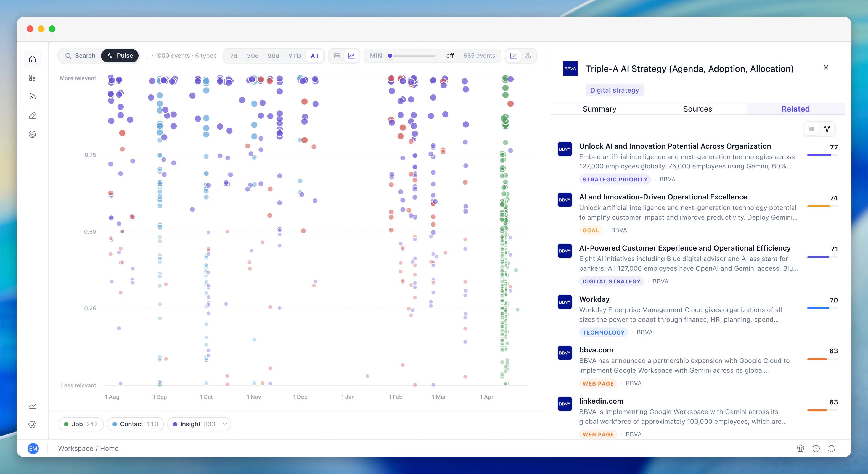Image resolution: width=868 pixels, height=474 pixels.
Task: Select the scatter plot view icon
Action: tap(513, 56)
